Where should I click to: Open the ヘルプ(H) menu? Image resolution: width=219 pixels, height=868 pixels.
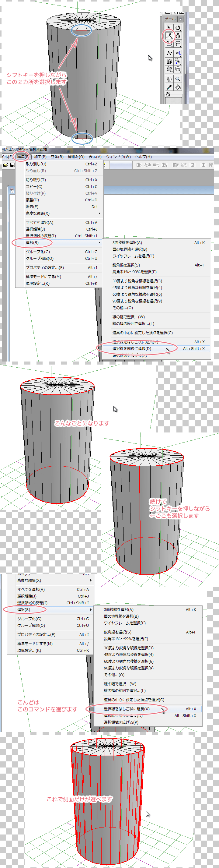point(143,157)
